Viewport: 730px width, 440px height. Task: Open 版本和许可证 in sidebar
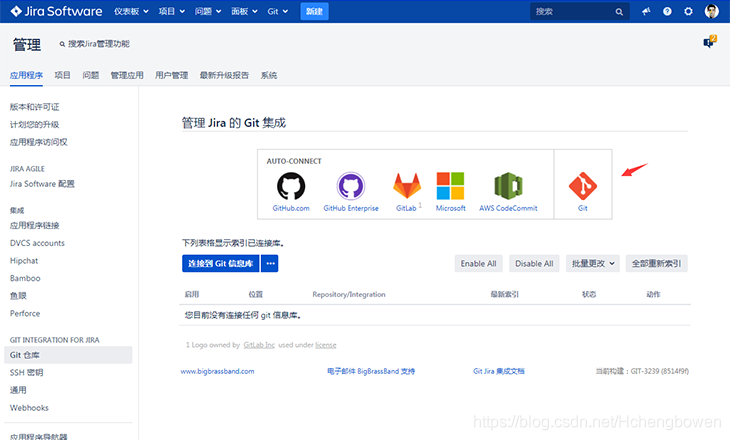click(34, 107)
